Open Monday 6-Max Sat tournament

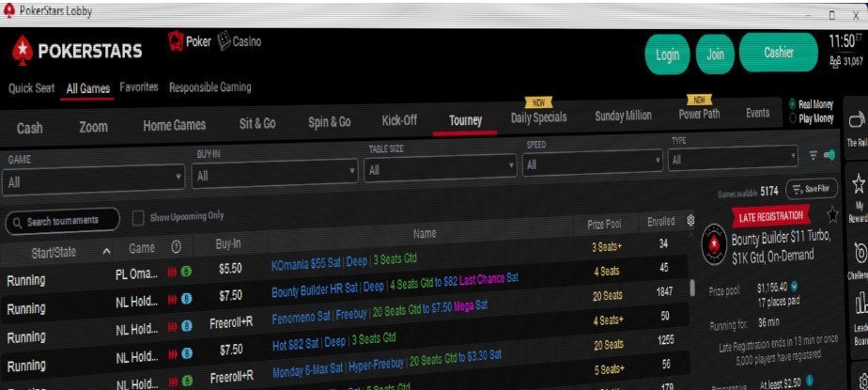[386, 363]
